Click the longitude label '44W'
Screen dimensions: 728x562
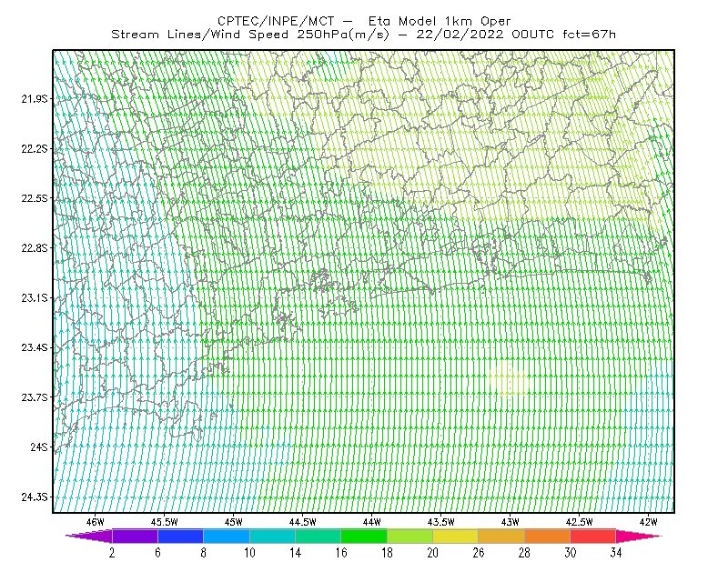pos(372,522)
